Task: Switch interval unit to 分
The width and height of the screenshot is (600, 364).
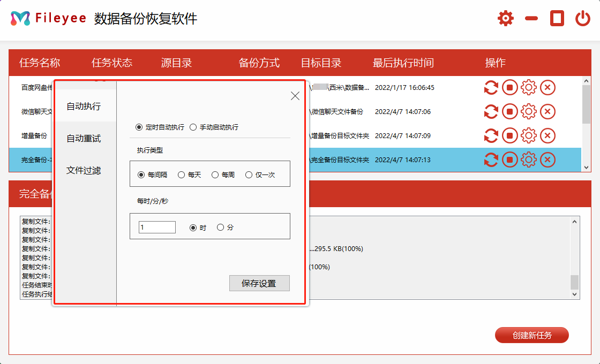Action: (220, 226)
